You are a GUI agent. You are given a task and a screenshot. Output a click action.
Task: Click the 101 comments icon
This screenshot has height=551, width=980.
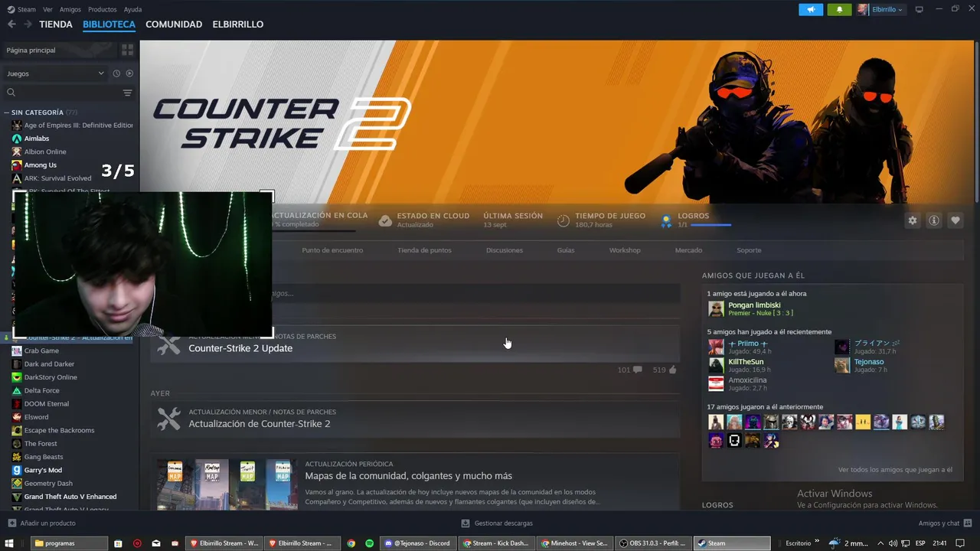(637, 370)
